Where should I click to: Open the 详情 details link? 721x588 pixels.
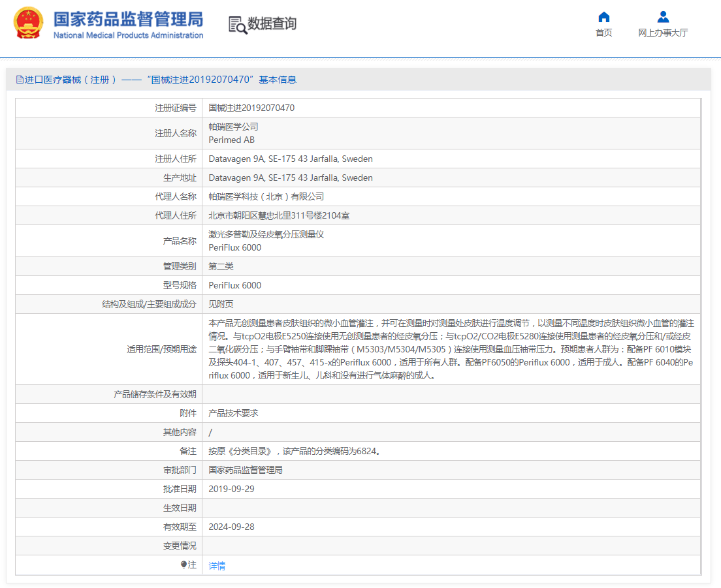click(x=217, y=566)
